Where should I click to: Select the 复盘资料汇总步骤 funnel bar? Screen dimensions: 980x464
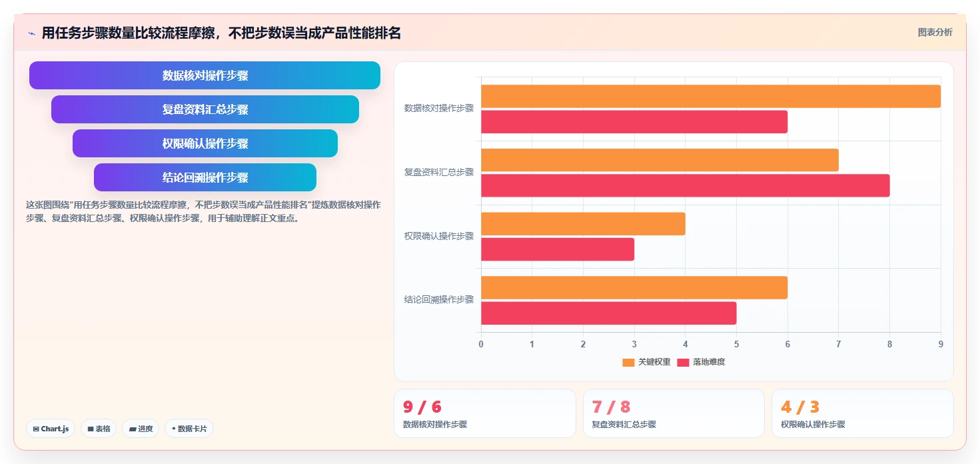(205, 109)
